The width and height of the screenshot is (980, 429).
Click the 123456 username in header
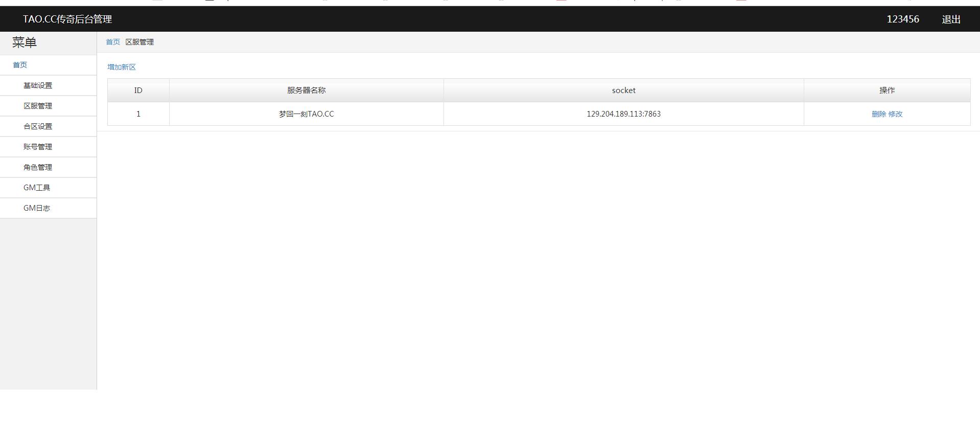point(902,19)
